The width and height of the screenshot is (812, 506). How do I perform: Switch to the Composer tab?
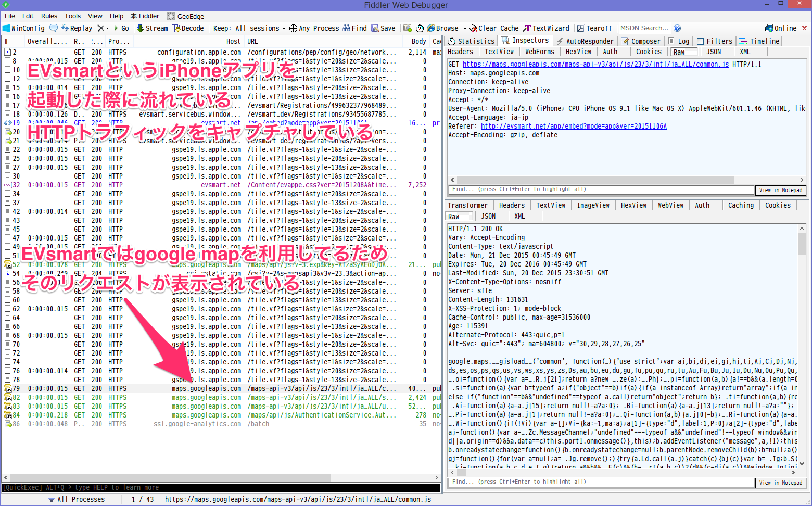pos(640,41)
